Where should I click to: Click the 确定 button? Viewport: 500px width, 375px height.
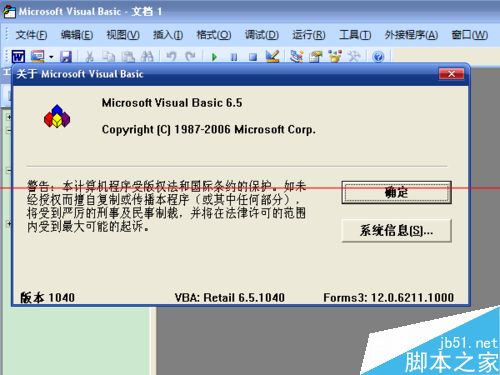click(397, 192)
